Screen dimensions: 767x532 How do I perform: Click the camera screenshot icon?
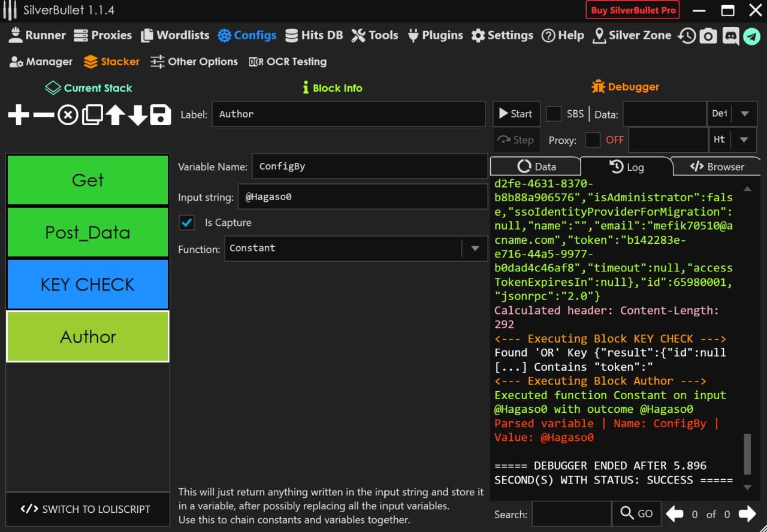(x=708, y=36)
